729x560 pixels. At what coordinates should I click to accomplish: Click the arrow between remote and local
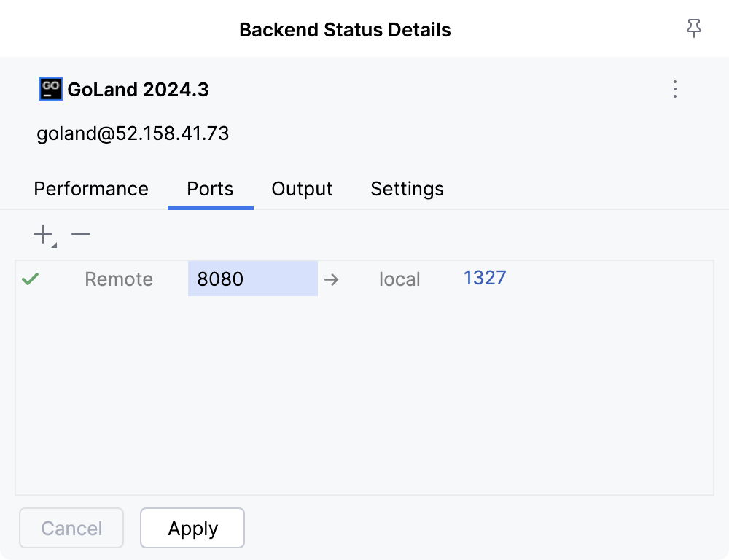(332, 279)
